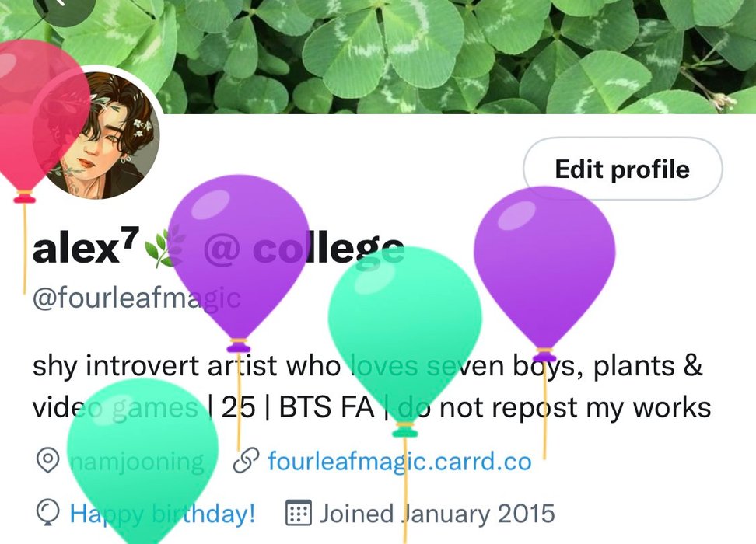
Task: Select the @fourleafmagic handle text
Action: (136, 298)
